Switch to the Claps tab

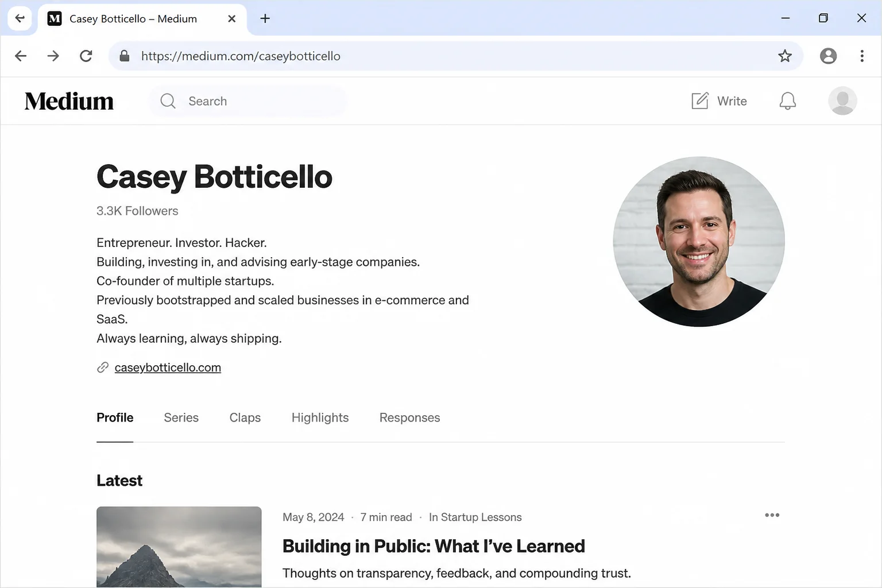pos(245,417)
